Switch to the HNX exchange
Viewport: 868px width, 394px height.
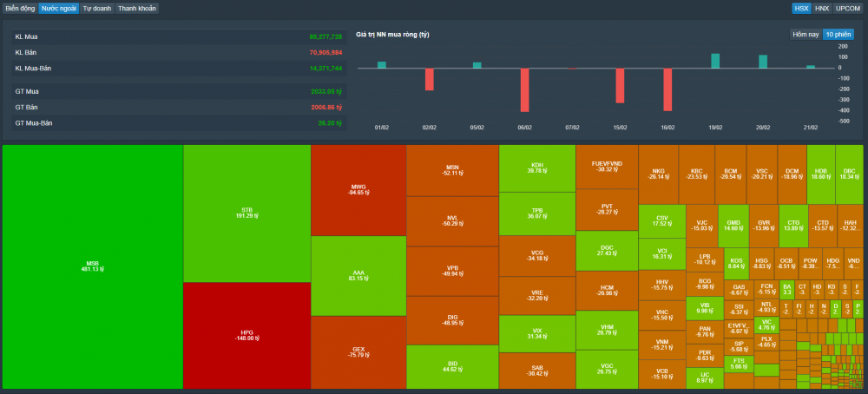pos(821,9)
